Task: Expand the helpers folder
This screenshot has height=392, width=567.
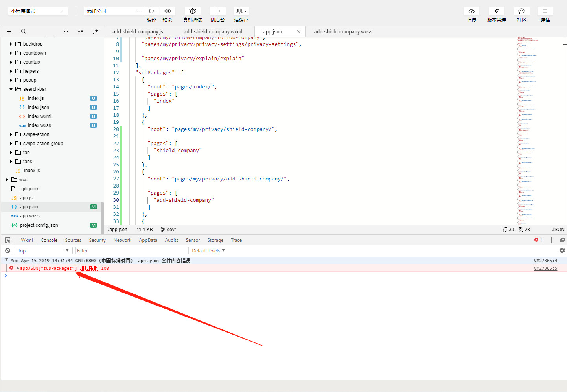Action: point(11,71)
